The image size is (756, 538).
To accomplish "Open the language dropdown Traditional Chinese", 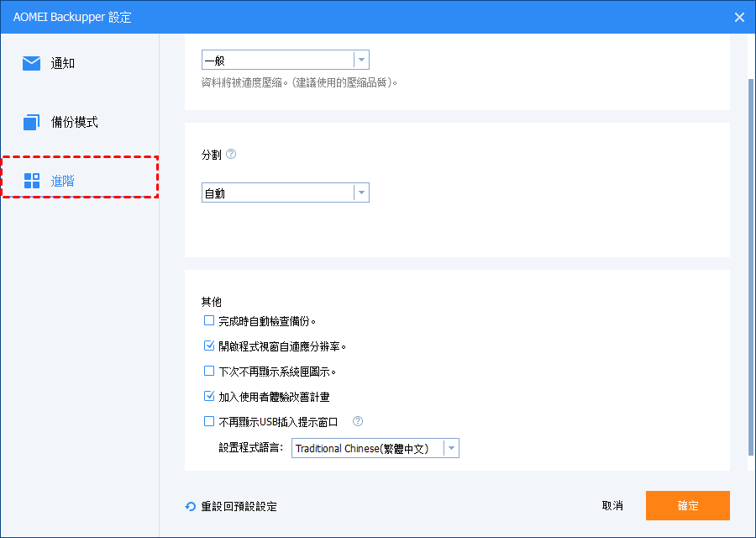I will [x=375, y=448].
